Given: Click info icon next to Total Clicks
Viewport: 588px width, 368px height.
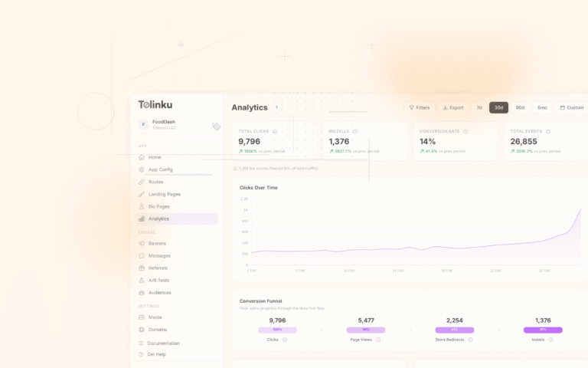Looking at the screenshot, I should pyautogui.click(x=275, y=131).
